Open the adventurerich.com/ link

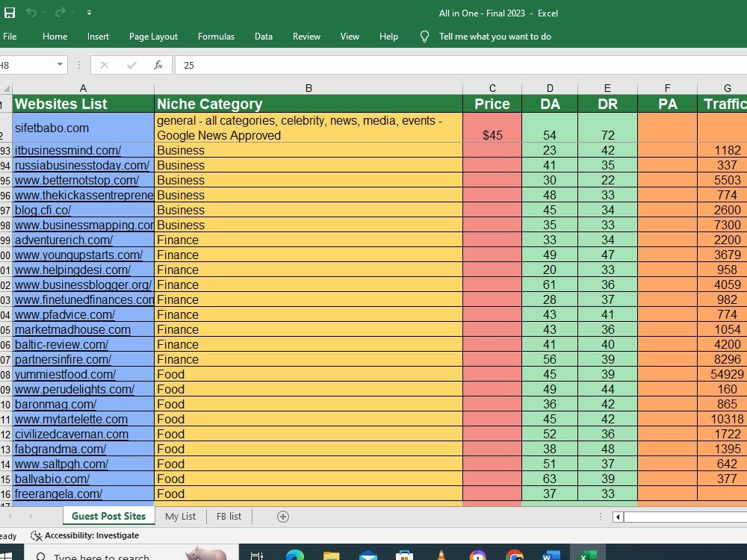pos(63,240)
